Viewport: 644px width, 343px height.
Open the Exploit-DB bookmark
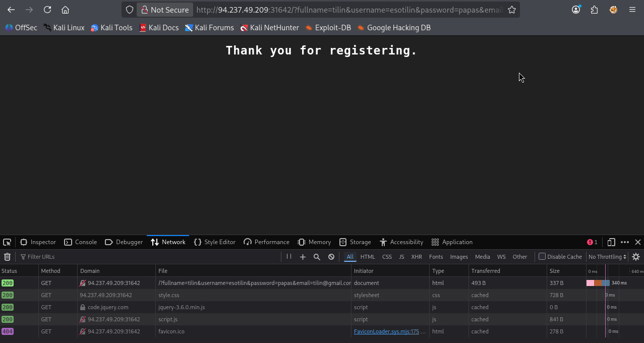(328, 28)
